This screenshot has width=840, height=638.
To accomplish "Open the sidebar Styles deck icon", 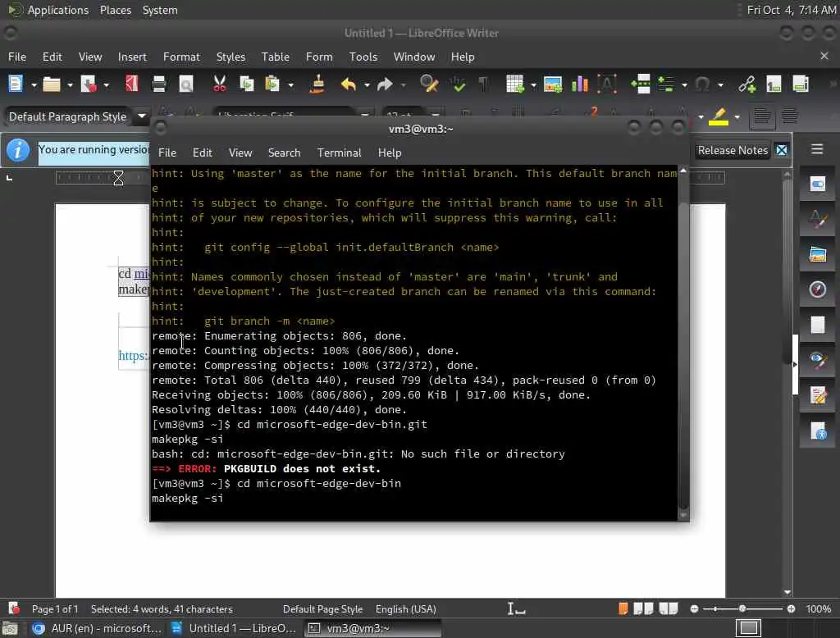I will pyautogui.click(x=818, y=219).
